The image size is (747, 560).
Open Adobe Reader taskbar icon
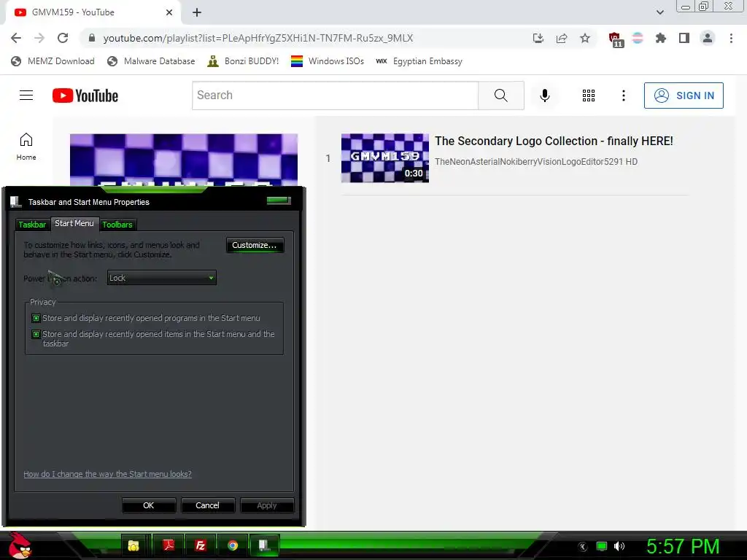click(x=169, y=545)
